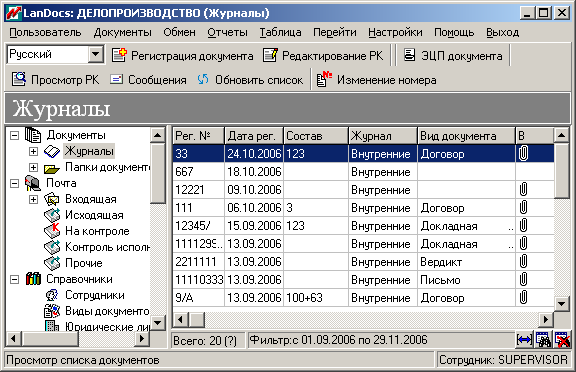Click the На контроле icon with red K
576x372 pixels.
(x=52, y=231)
